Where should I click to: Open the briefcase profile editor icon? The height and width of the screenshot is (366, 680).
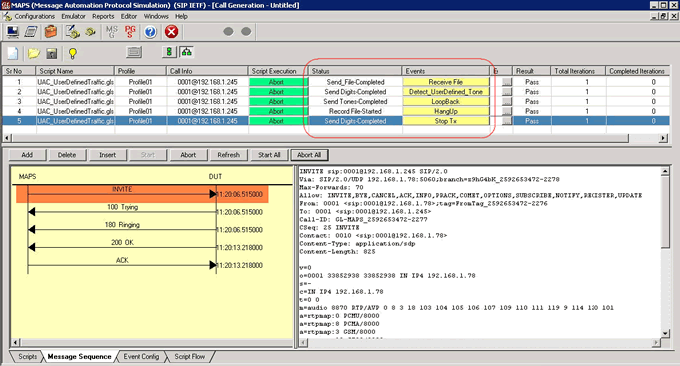(51, 32)
